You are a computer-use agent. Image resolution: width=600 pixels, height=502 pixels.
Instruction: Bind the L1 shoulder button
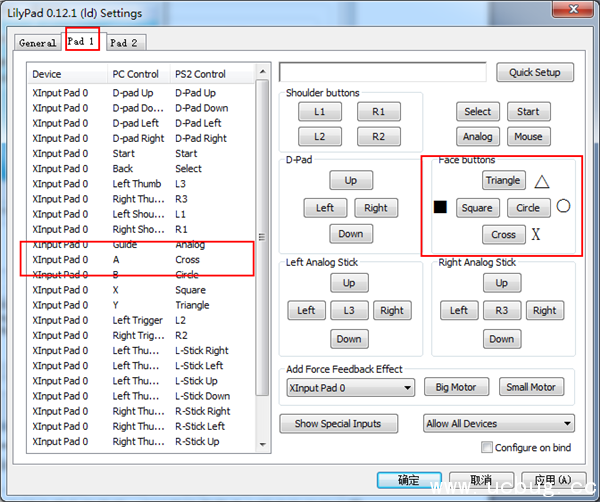[x=320, y=112]
